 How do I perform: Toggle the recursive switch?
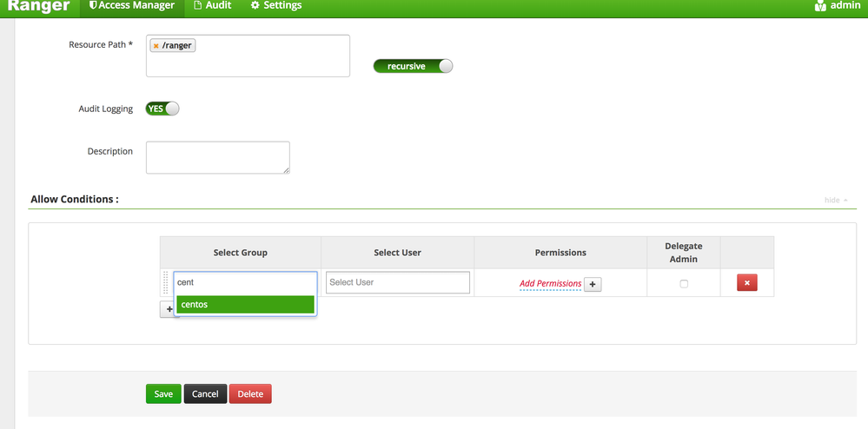(x=413, y=66)
